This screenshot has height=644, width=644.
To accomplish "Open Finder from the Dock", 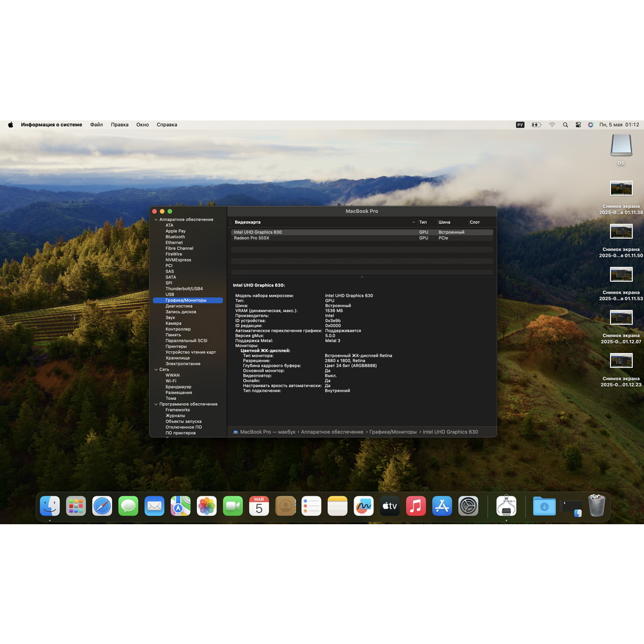I will pos(50,506).
